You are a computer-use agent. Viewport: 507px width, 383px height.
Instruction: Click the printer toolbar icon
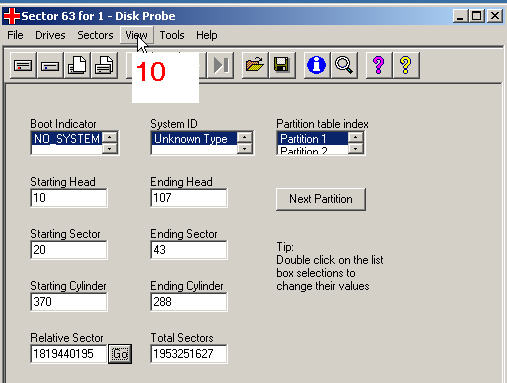coord(104,65)
